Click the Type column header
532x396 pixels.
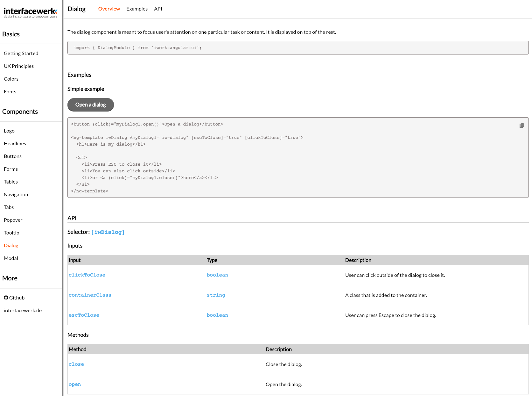coord(212,260)
